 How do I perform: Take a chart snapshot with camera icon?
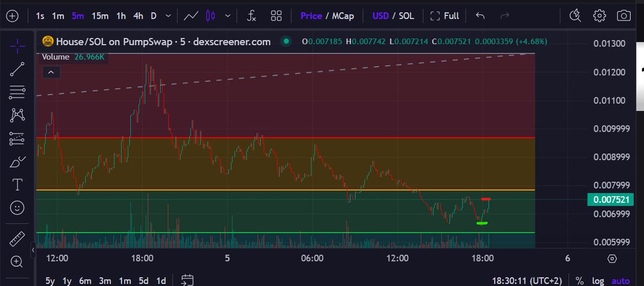pyautogui.click(x=624, y=16)
